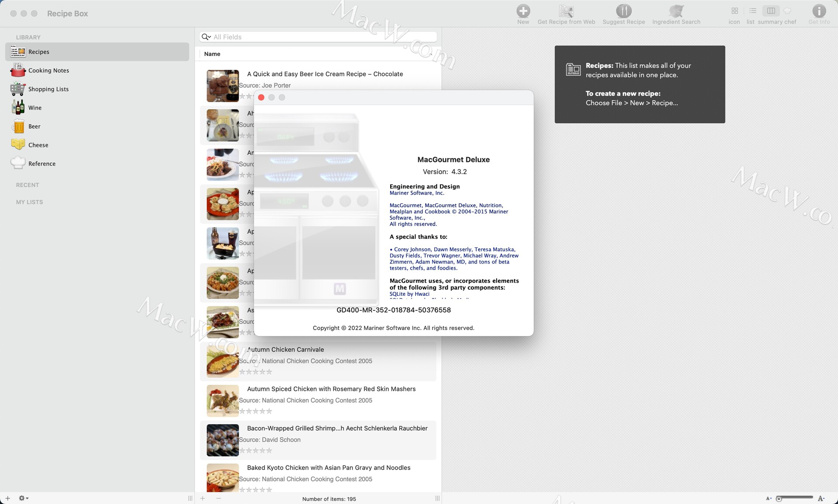This screenshot has width=838, height=504.
Task: Switch to chef view
Action: coord(787,10)
